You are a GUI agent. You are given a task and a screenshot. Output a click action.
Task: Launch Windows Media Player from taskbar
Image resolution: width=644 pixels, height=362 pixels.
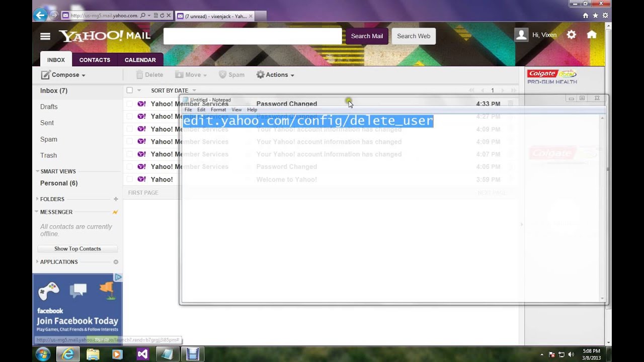point(117,354)
